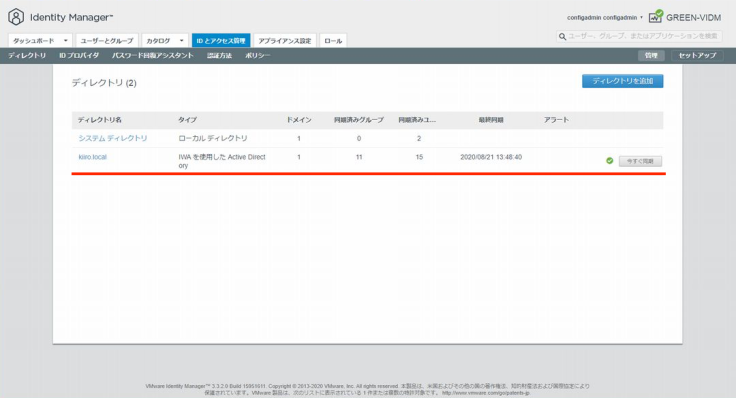Expand the カタログ dropdown arrow
Screen dimensions: 736x398
(182, 40)
